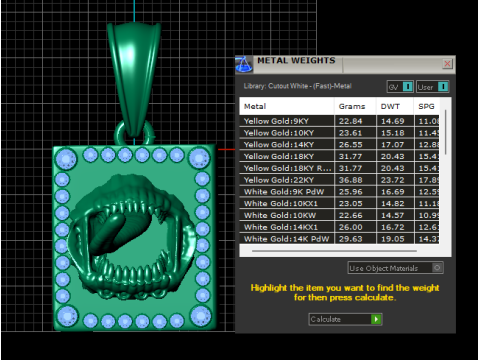
Task: Select the White Gold:10KW row
Action: tap(339, 215)
